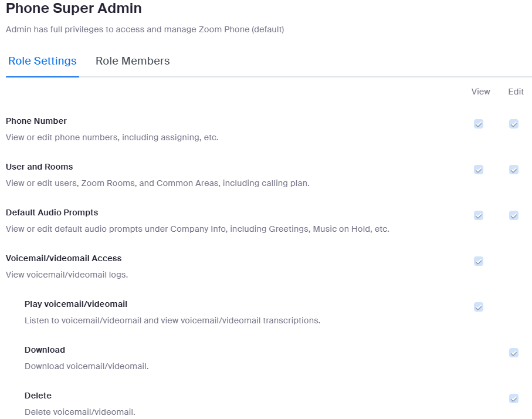The width and height of the screenshot is (532, 419).
Task: Toggle Phone Number View checkbox
Action: 479,124
